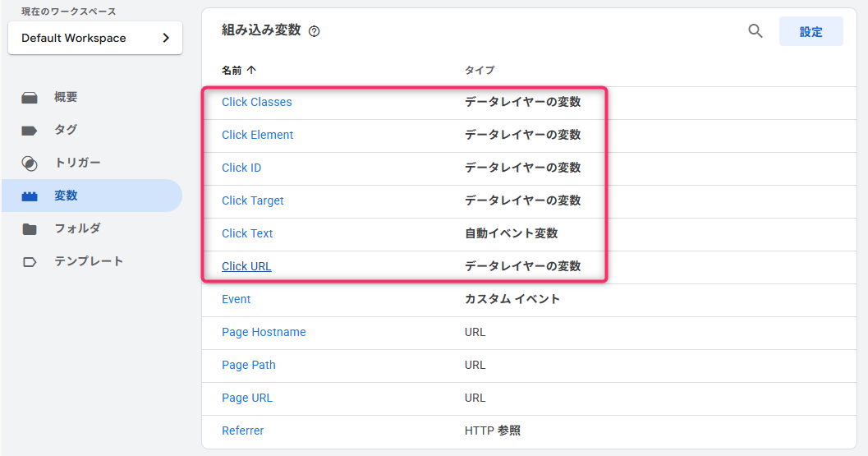Click the tag (タグ) label icon
The height and width of the screenshot is (456, 868).
(x=30, y=131)
